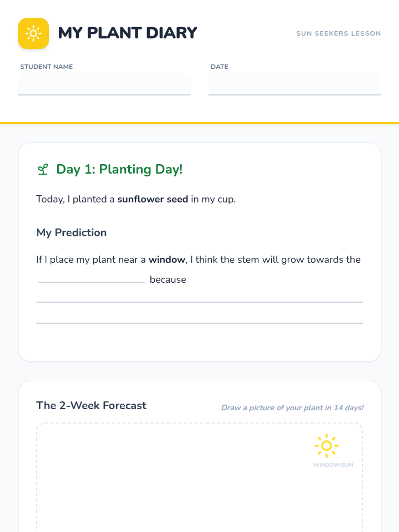399x532 pixels.
Task: Click the My Prediction subheading
Action: [71, 232]
